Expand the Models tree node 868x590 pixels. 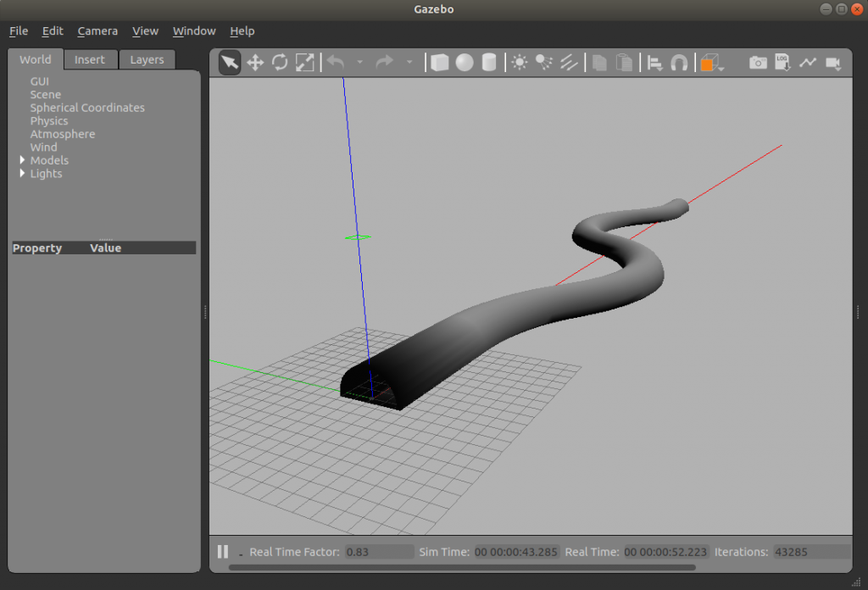tap(22, 160)
